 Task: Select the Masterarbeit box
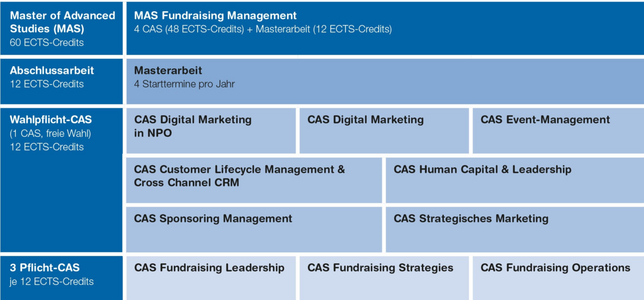click(x=385, y=81)
